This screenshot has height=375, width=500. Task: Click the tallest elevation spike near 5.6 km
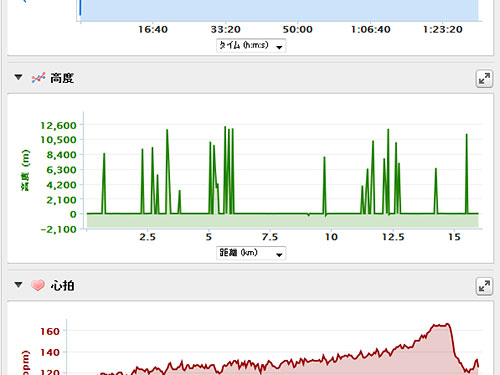tap(225, 127)
